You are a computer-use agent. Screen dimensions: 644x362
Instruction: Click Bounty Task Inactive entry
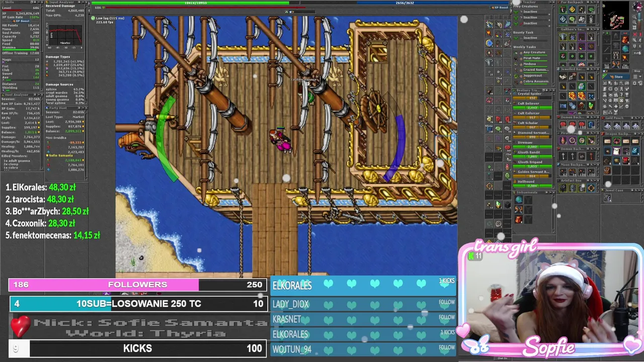[530, 38]
